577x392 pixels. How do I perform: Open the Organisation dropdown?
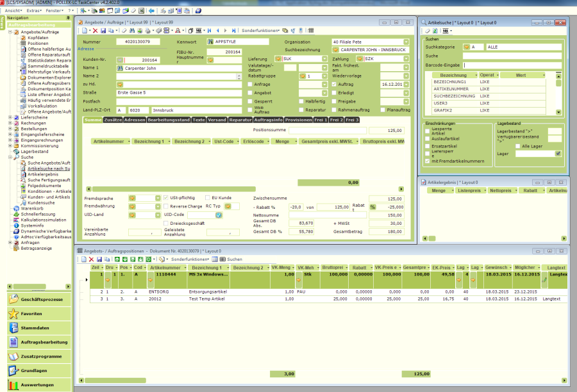click(406, 42)
